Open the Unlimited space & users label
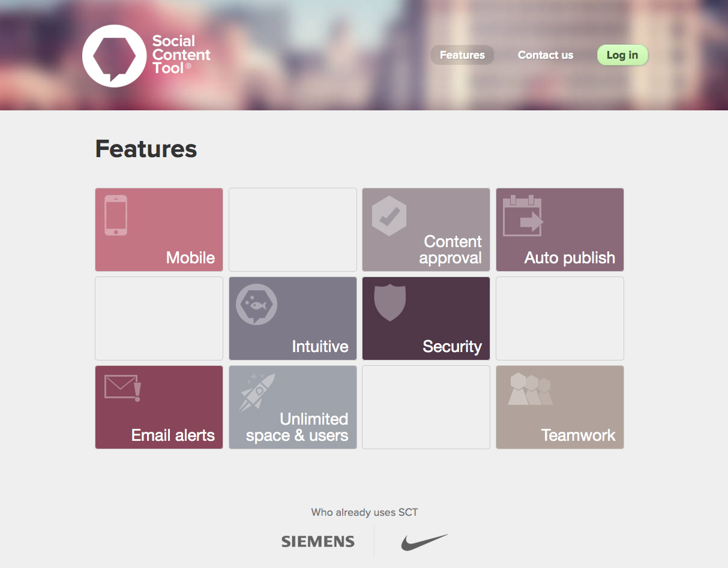The image size is (728, 568). pos(298,427)
